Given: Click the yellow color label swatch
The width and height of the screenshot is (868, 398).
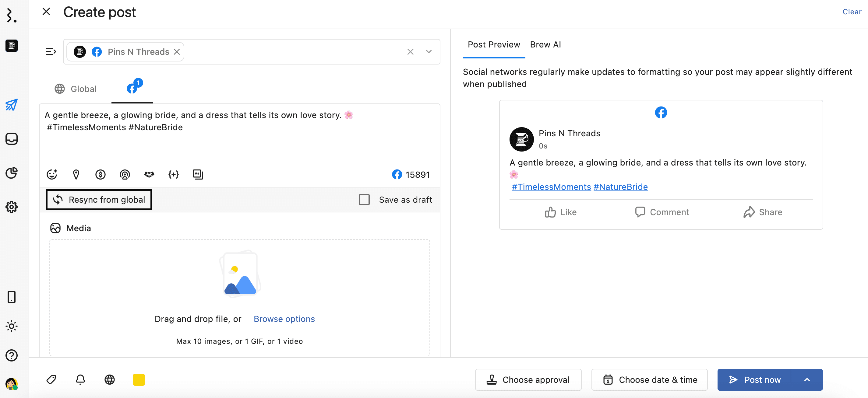Looking at the screenshot, I should tap(139, 379).
